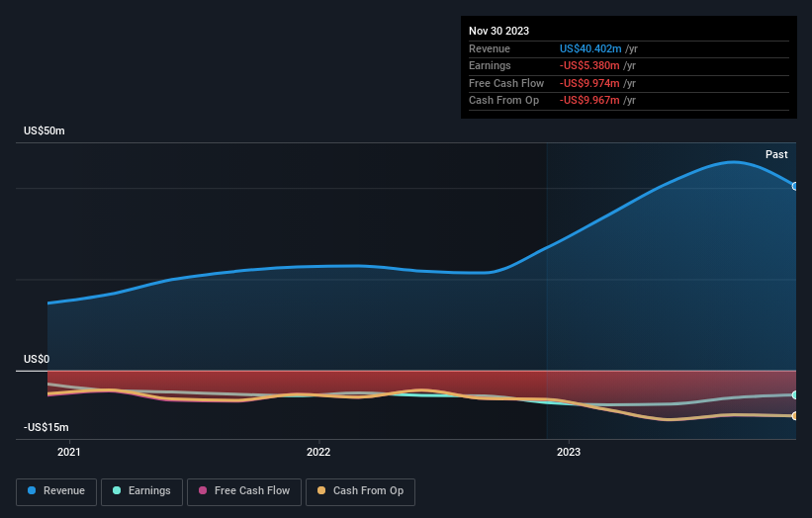
Task: Toggle the Revenue legend button
Action: click(x=56, y=491)
